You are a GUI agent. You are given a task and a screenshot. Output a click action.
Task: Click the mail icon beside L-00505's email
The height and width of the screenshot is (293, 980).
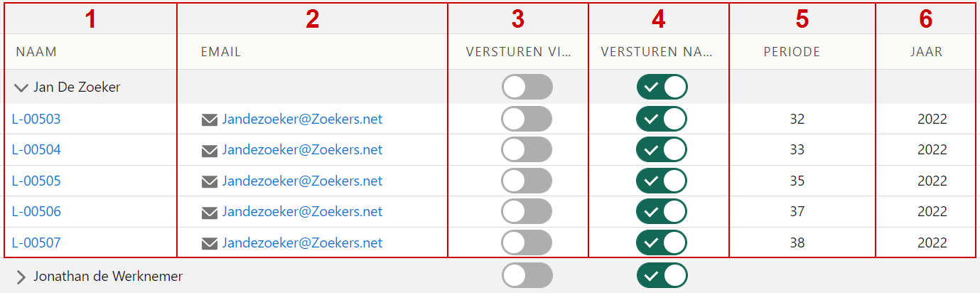pyautogui.click(x=210, y=181)
